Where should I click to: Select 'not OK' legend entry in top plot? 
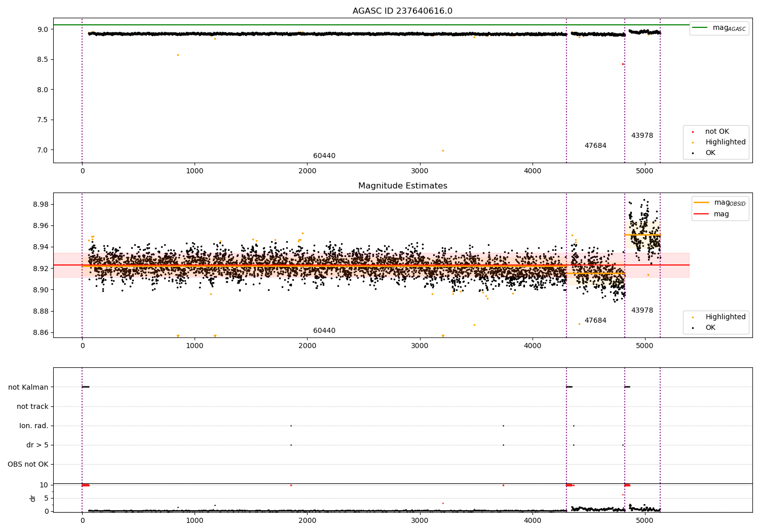tap(717, 132)
